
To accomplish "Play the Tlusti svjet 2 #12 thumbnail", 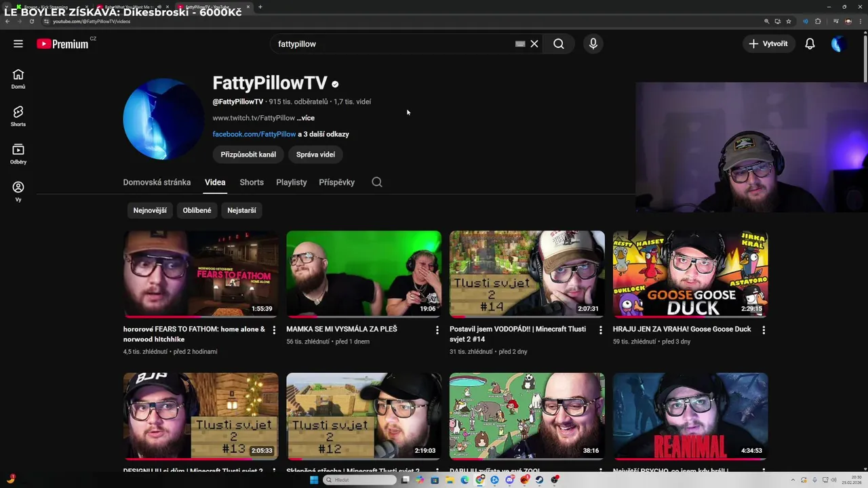I will 363,416.
